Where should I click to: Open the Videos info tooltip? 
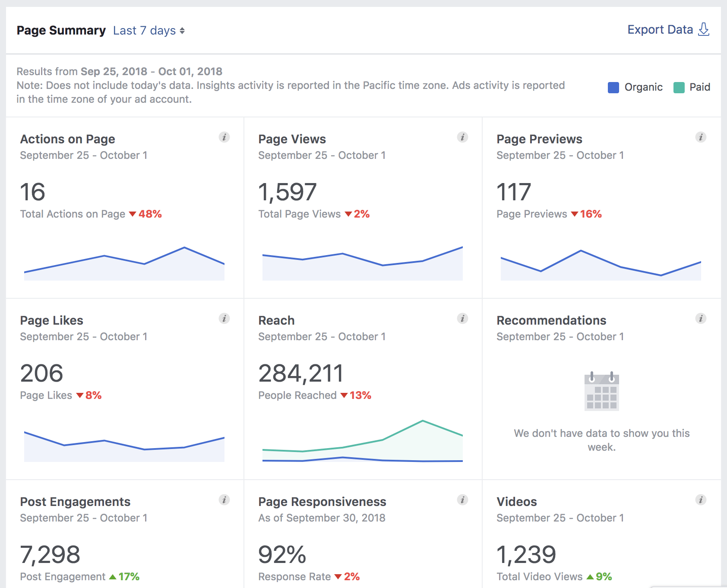(701, 499)
